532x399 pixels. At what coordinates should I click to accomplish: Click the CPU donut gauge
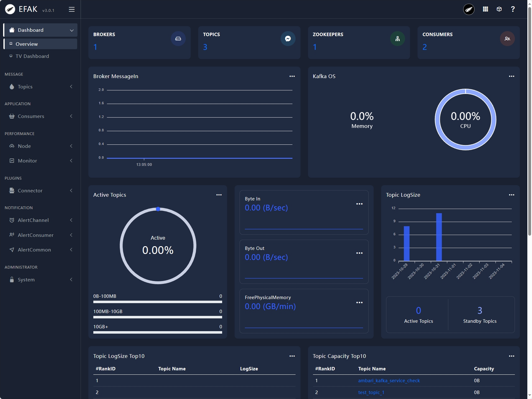(465, 120)
